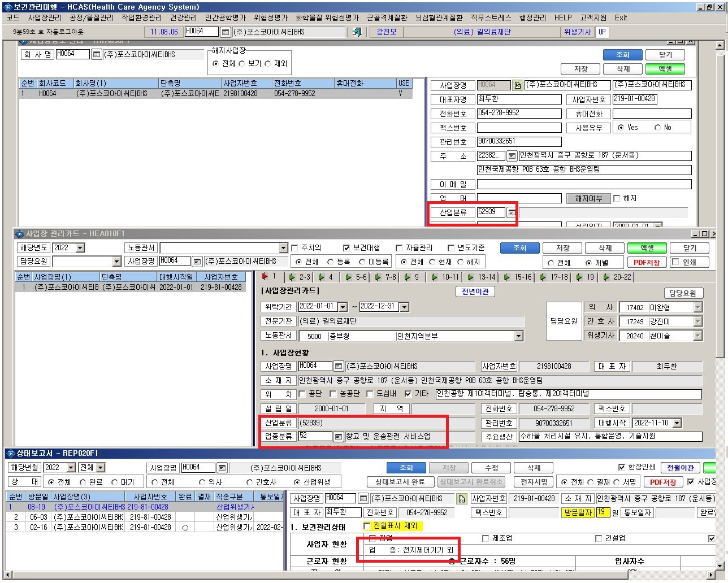Select the 산업위생 radio button
The image size is (728, 583).
click(x=297, y=482)
